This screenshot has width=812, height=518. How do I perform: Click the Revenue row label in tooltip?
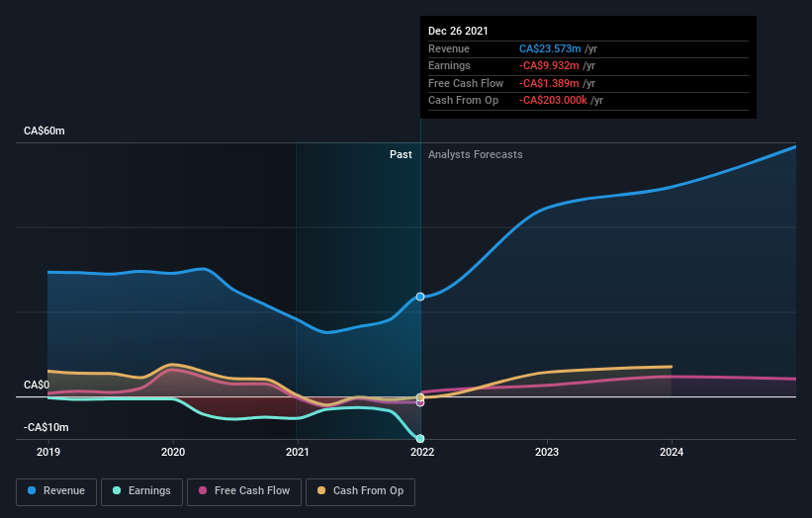pos(449,48)
